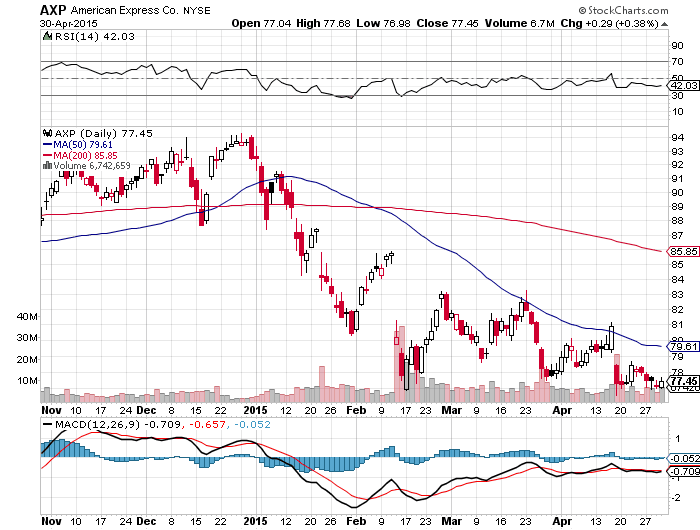
Task: Click the MA(200) 85.85 legend text
Action: click(x=85, y=155)
